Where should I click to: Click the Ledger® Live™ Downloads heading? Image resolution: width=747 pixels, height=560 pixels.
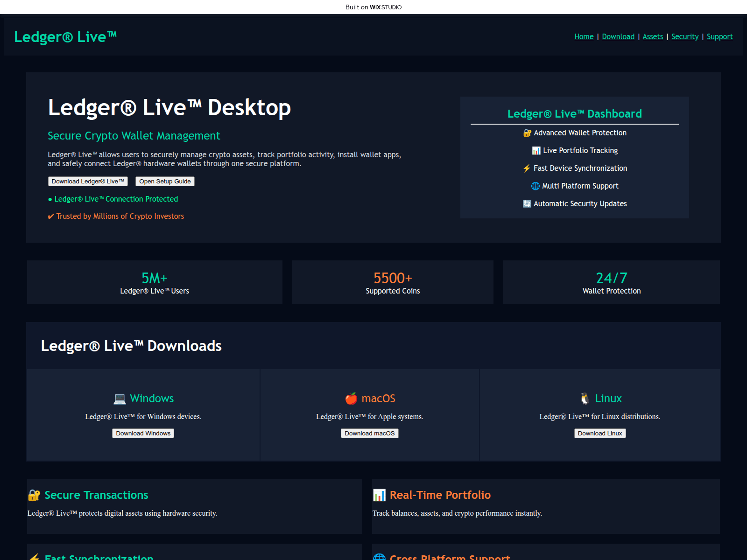click(x=131, y=346)
